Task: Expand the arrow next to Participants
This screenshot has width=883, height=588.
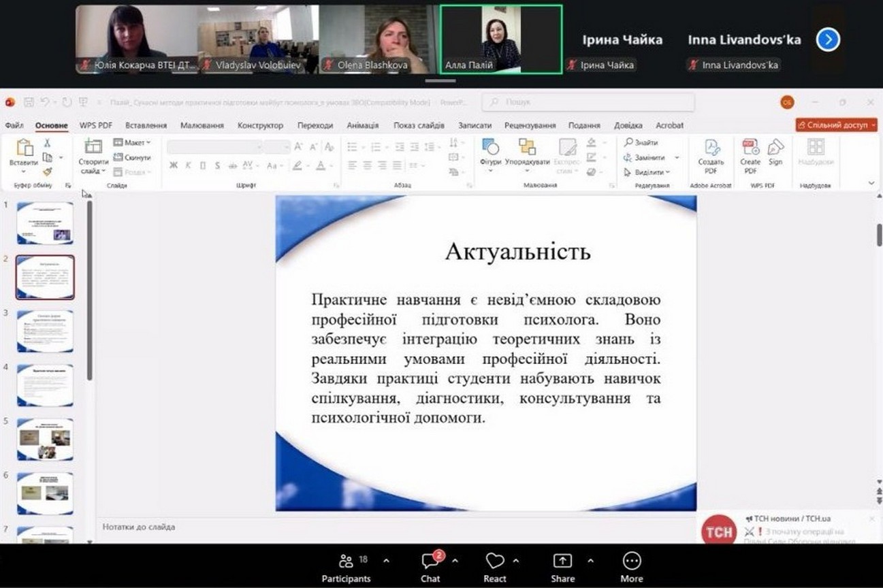Action: 386,561
